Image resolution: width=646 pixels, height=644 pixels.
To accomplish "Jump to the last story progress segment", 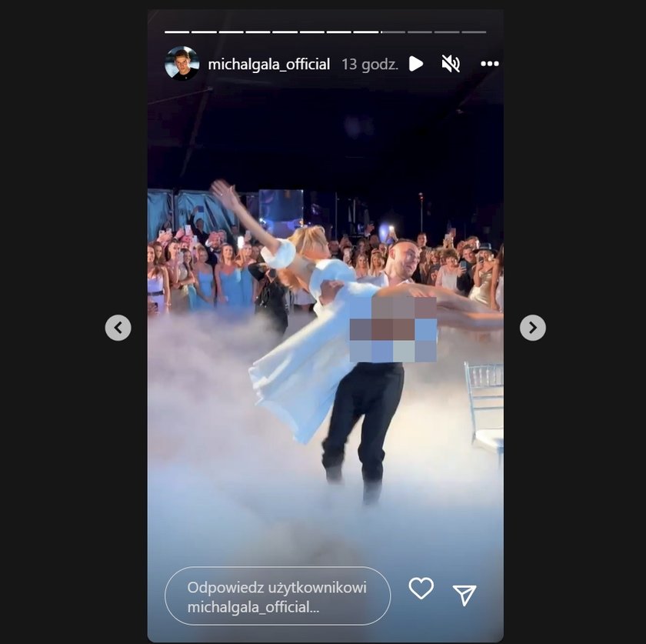I will [474, 32].
